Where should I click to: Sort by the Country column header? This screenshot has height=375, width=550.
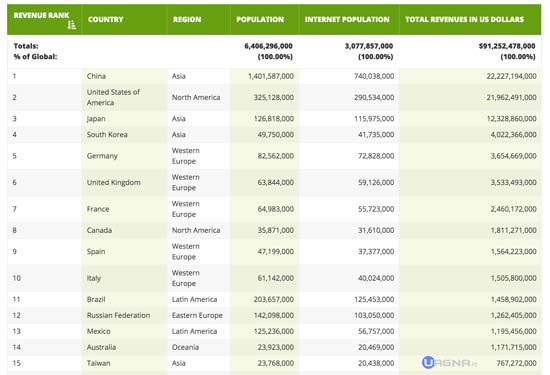tap(106, 20)
